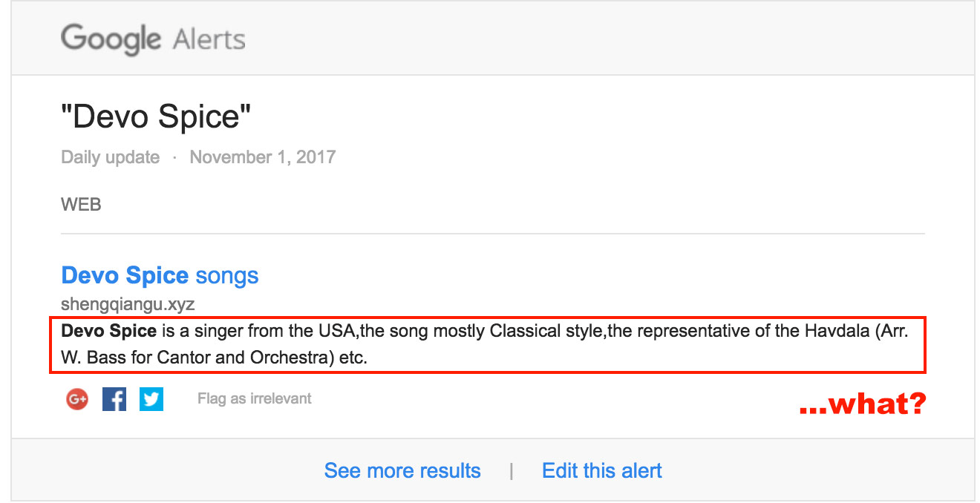Click the divider line below WEB
The height and width of the screenshot is (503, 980).
click(493, 234)
